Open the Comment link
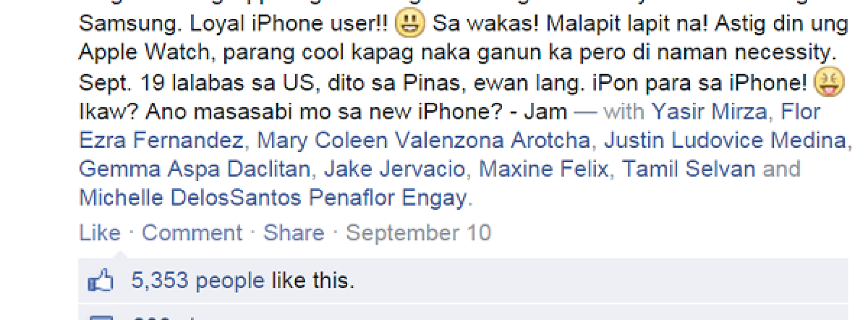This screenshot has width=868, height=320. tap(192, 232)
